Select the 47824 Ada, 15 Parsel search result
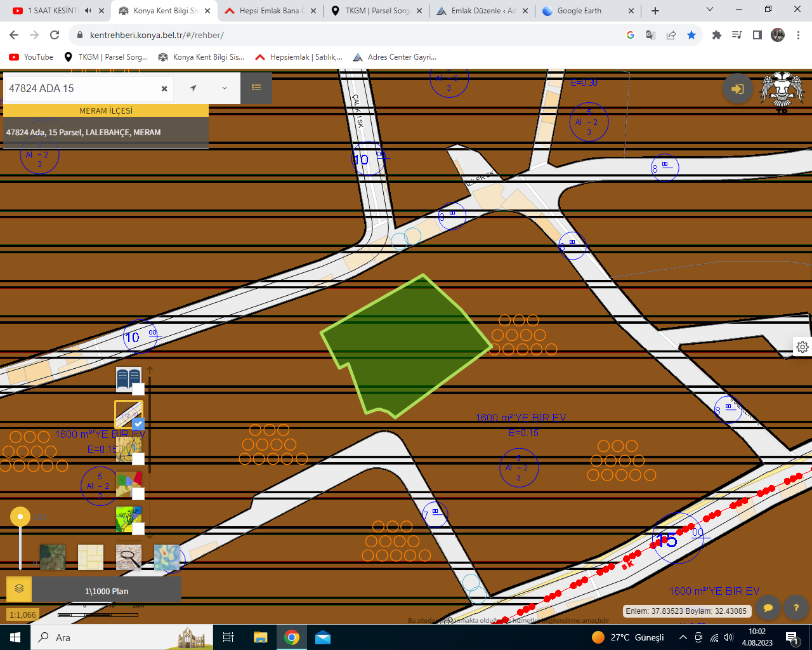Viewport: 812px width, 650px height. tap(106, 132)
